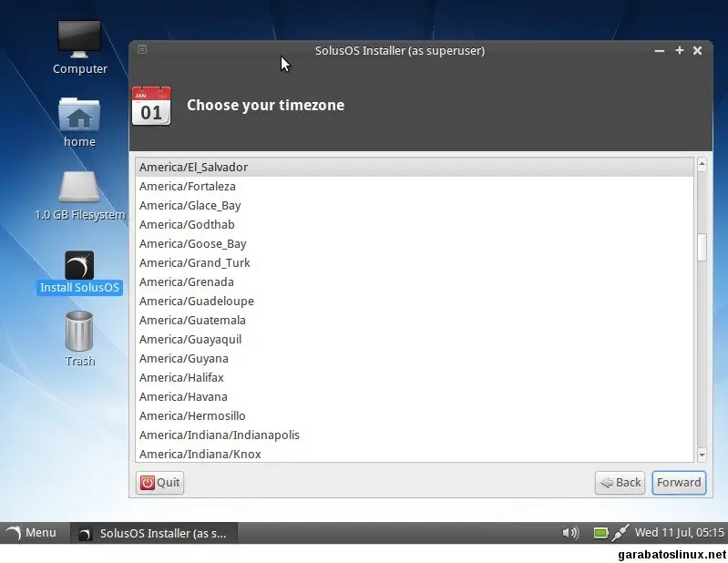Viewport: 728px width, 563px height.
Task: Minimize the SolusOS Installer window
Action: pyautogui.click(x=660, y=51)
